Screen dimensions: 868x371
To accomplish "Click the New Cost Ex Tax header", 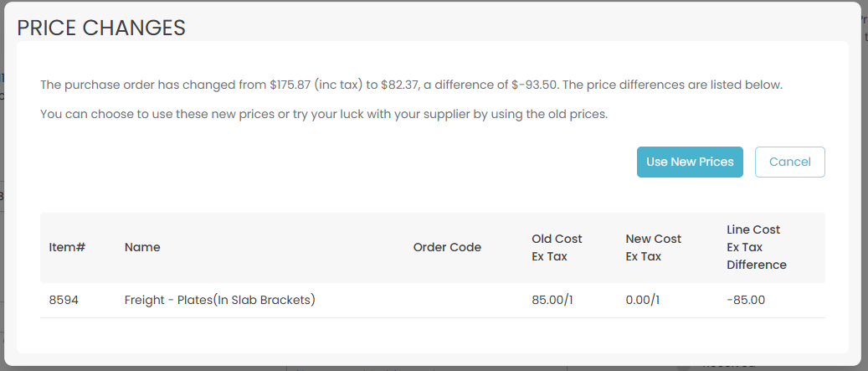I will click(654, 247).
